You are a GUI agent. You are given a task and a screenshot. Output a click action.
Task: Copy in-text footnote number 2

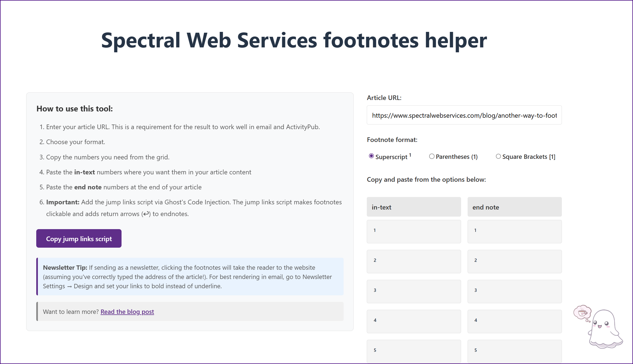coord(414,261)
